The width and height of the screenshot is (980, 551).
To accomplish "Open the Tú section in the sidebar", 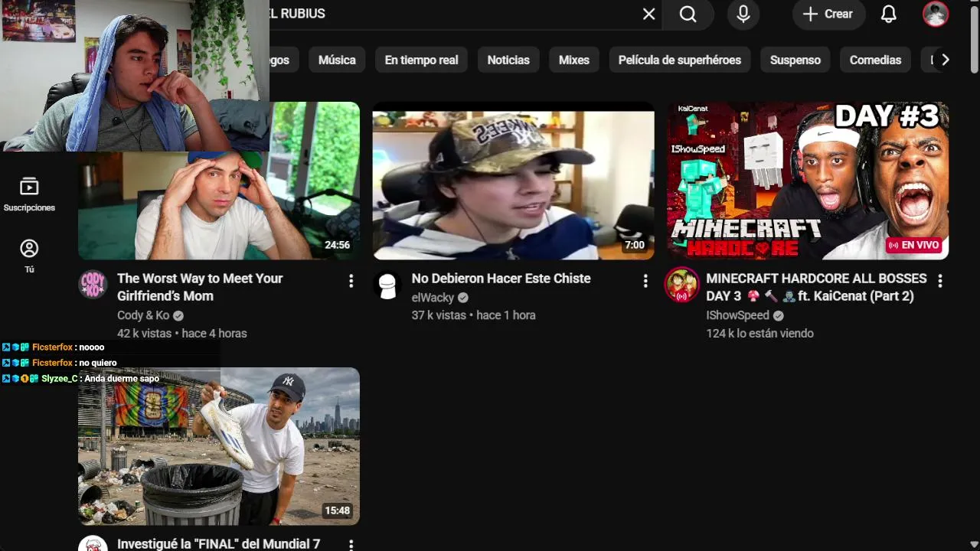I will (x=29, y=256).
